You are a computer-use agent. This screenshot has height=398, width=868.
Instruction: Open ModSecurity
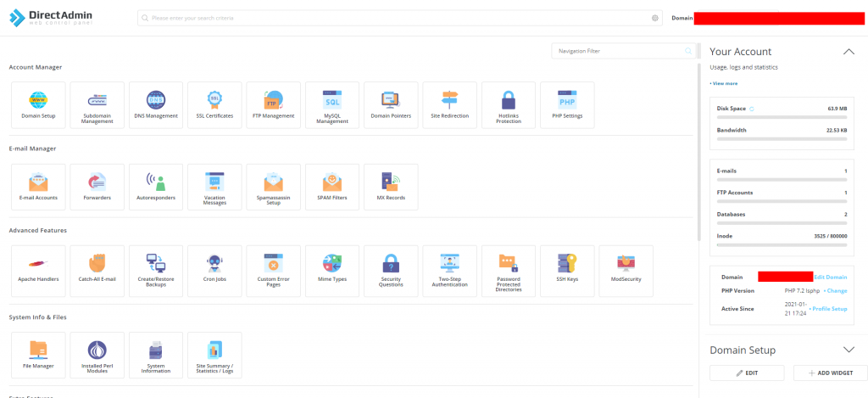(x=626, y=271)
